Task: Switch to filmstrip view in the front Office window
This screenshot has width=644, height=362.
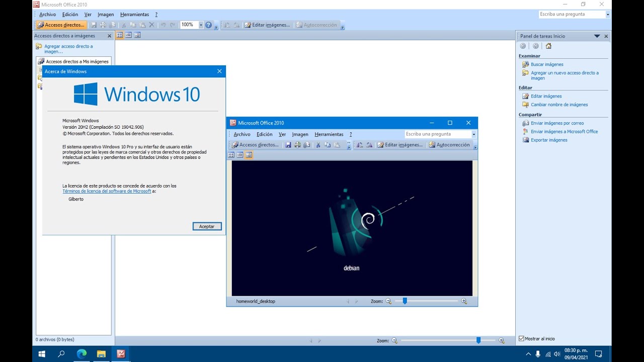Action: (240, 155)
